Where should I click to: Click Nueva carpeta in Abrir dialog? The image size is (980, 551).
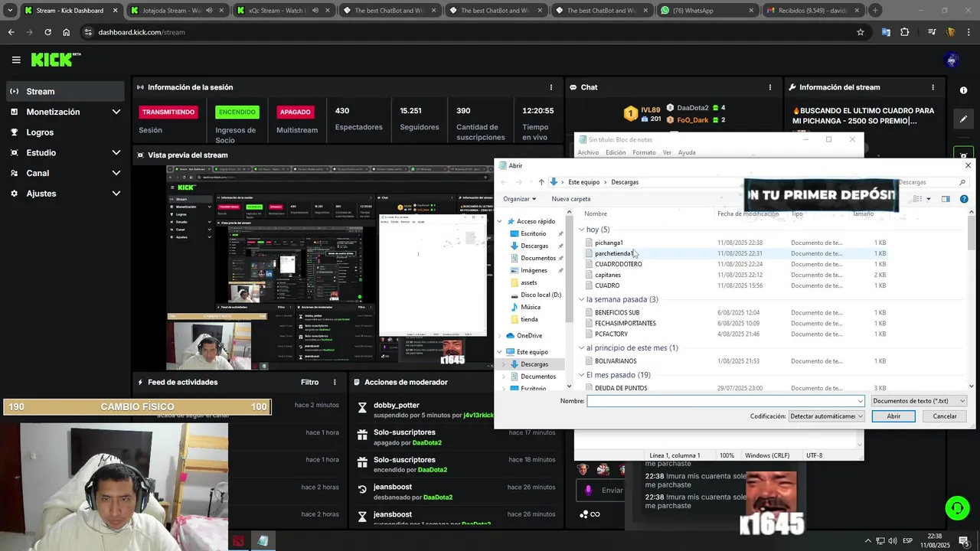coord(571,199)
